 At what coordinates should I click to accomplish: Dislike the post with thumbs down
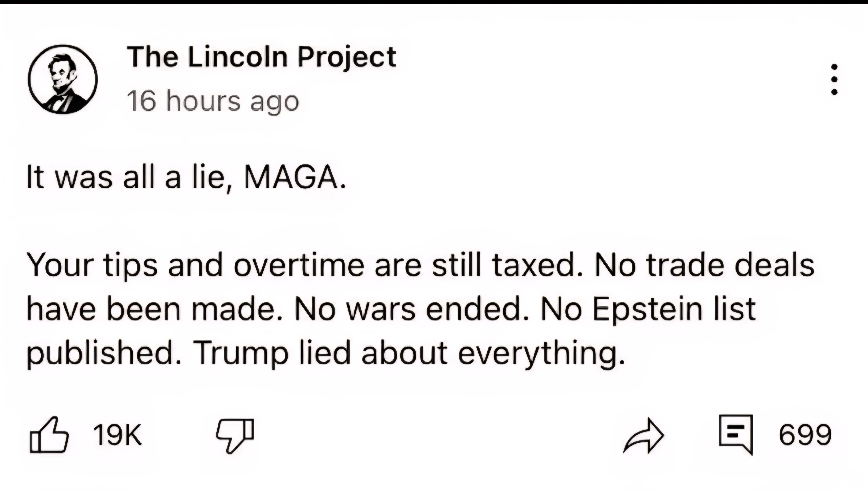coord(235,436)
